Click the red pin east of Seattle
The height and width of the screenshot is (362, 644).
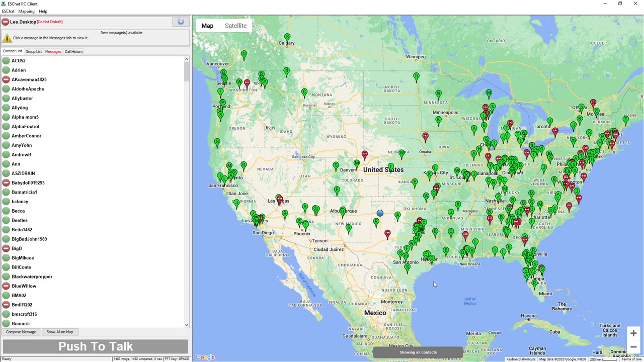click(247, 83)
